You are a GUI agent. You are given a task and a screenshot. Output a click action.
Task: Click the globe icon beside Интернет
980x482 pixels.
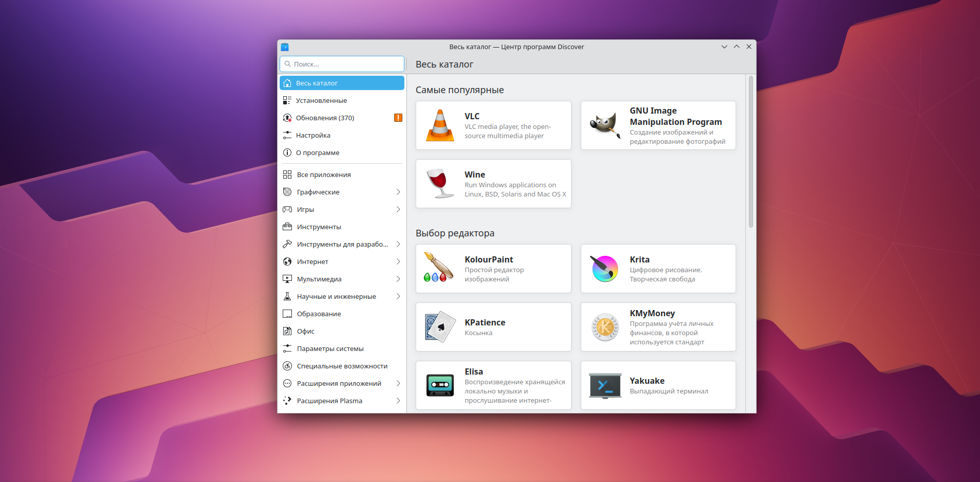pyautogui.click(x=287, y=261)
